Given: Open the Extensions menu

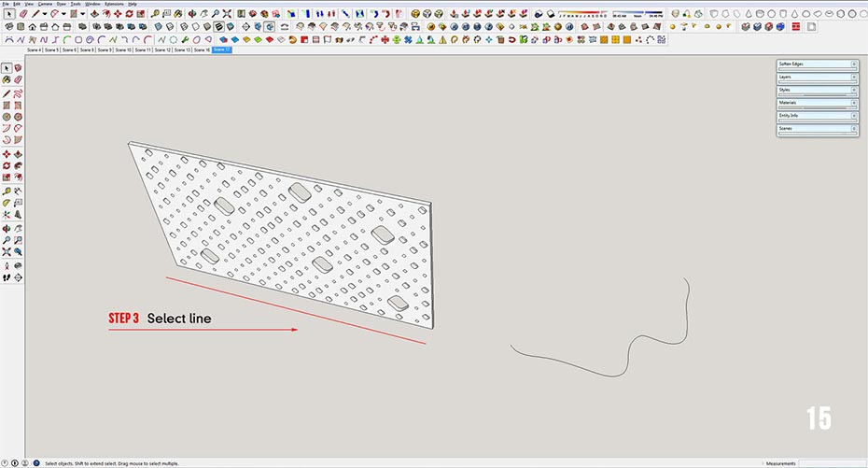Looking at the screenshot, I should point(113,4).
